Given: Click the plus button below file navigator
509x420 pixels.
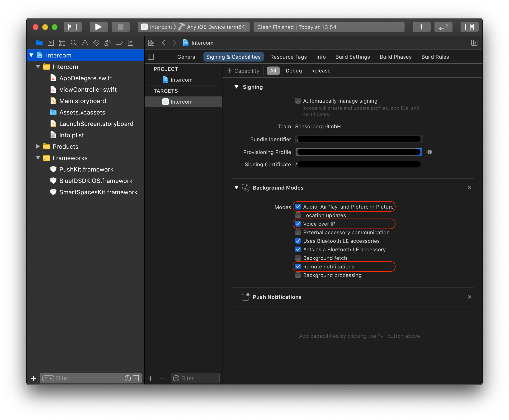Looking at the screenshot, I should point(34,378).
